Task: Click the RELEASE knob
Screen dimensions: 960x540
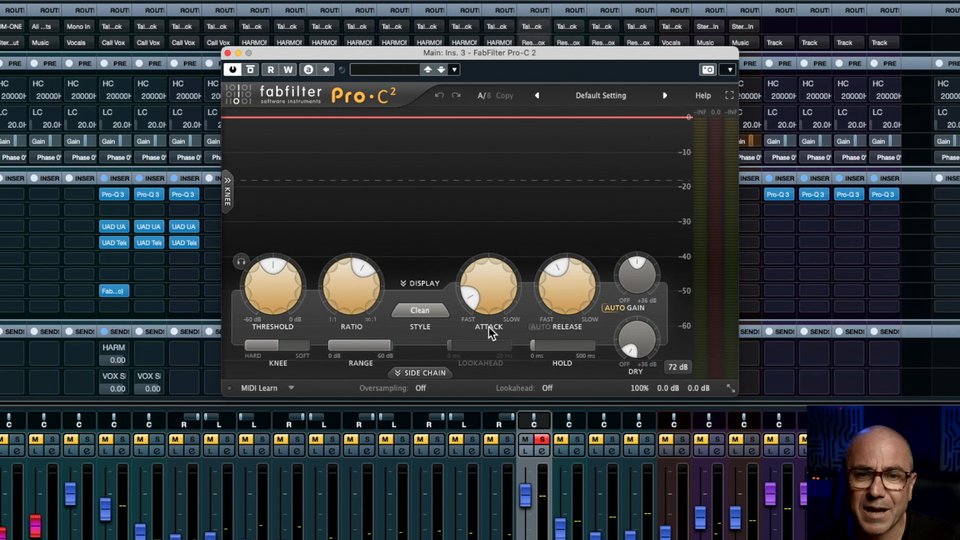Action: tap(567, 287)
